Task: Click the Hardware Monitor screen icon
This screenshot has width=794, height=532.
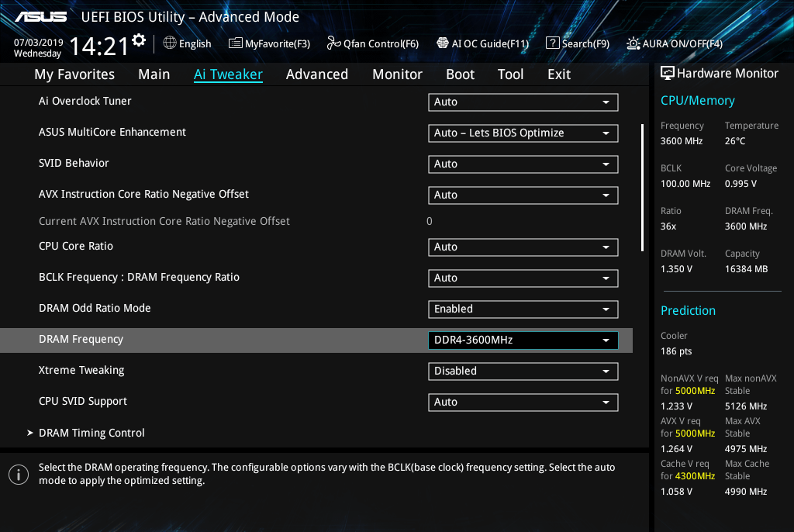Action: (668, 73)
